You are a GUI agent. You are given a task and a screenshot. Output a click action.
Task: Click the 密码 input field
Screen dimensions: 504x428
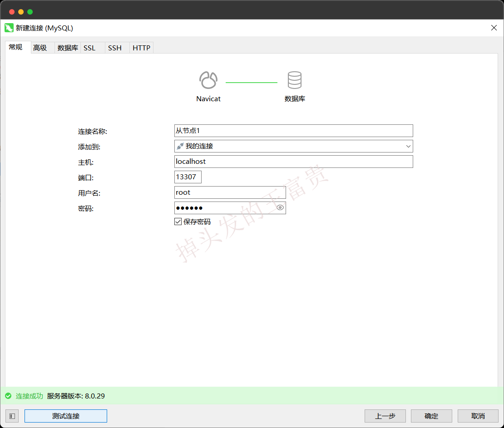pyautogui.click(x=230, y=208)
